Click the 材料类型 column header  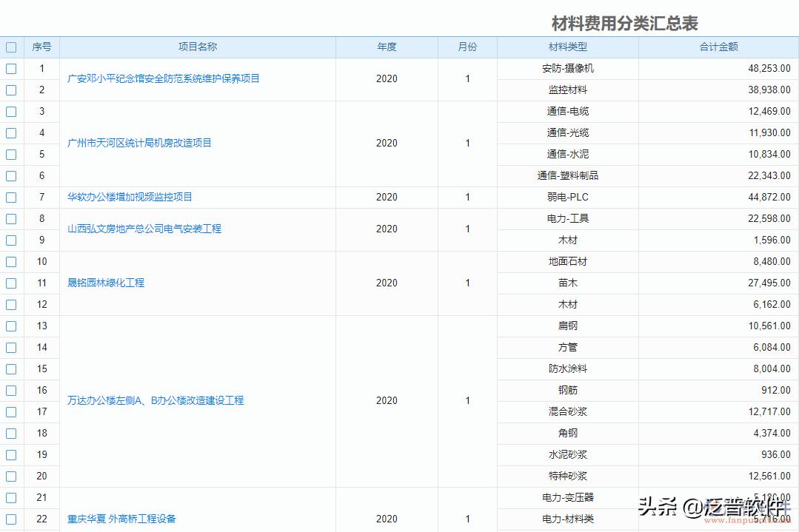(567, 47)
